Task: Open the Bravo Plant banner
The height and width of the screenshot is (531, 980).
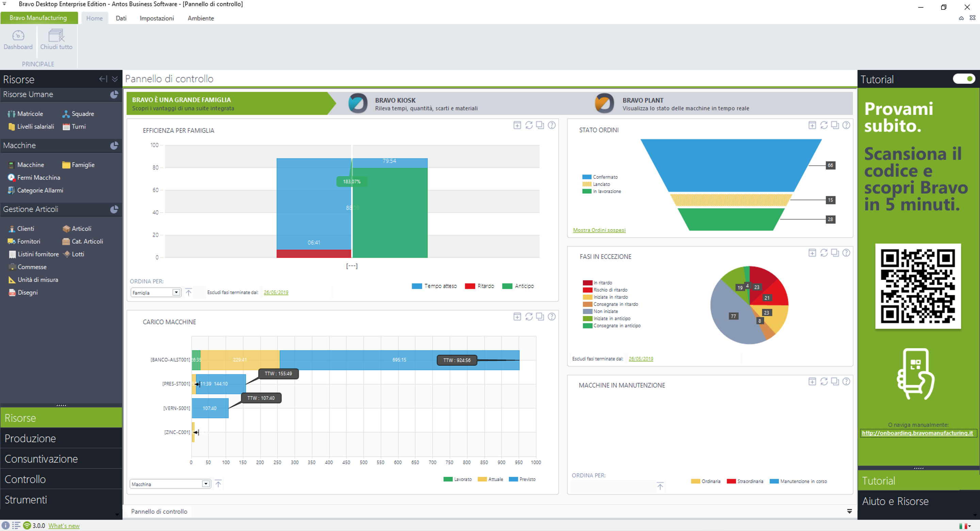Action: 672,103
